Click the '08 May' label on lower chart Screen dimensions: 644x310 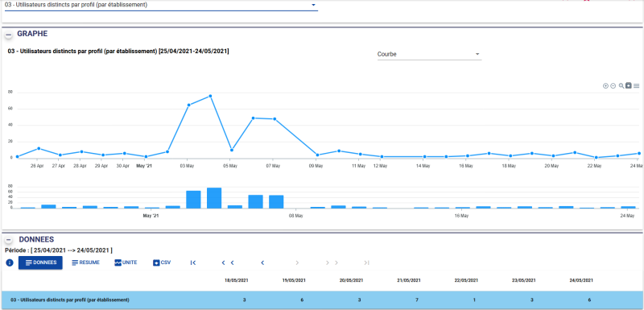(295, 216)
